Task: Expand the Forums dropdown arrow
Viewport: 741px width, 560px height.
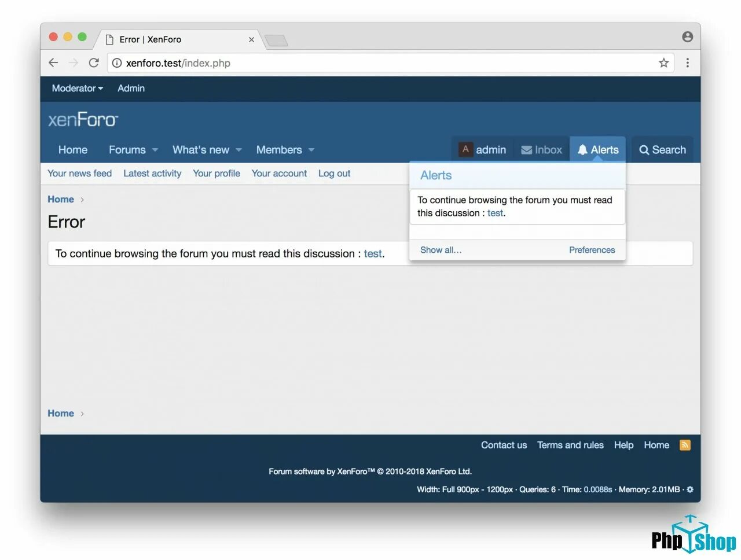Action: click(155, 150)
